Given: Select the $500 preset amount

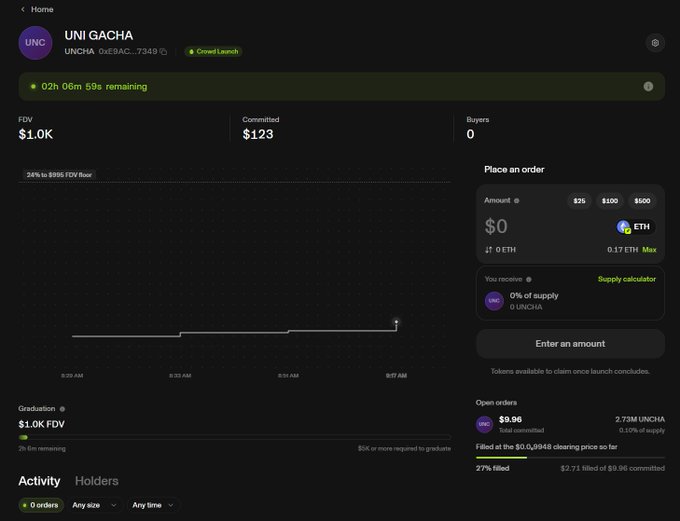Looking at the screenshot, I should (x=642, y=200).
